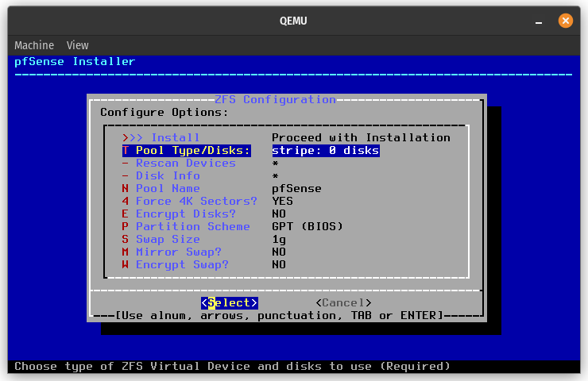Click the pfSense pool name value
This screenshot has height=381, width=588.
pyautogui.click(x=296, y=188)
